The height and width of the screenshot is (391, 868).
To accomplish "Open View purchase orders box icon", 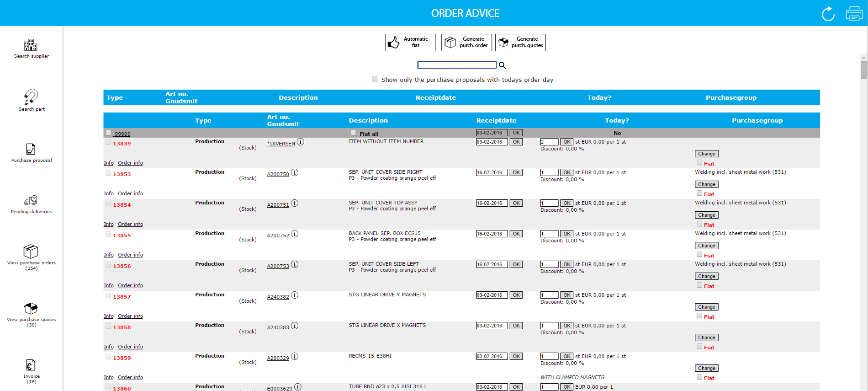I will [x=31, y=252].
